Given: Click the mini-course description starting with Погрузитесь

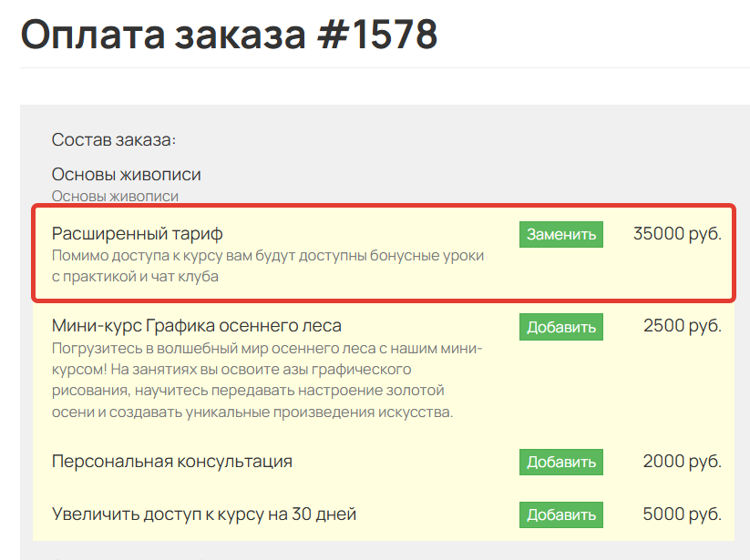Looking at the screenshot, I should [x=267, y=380].
